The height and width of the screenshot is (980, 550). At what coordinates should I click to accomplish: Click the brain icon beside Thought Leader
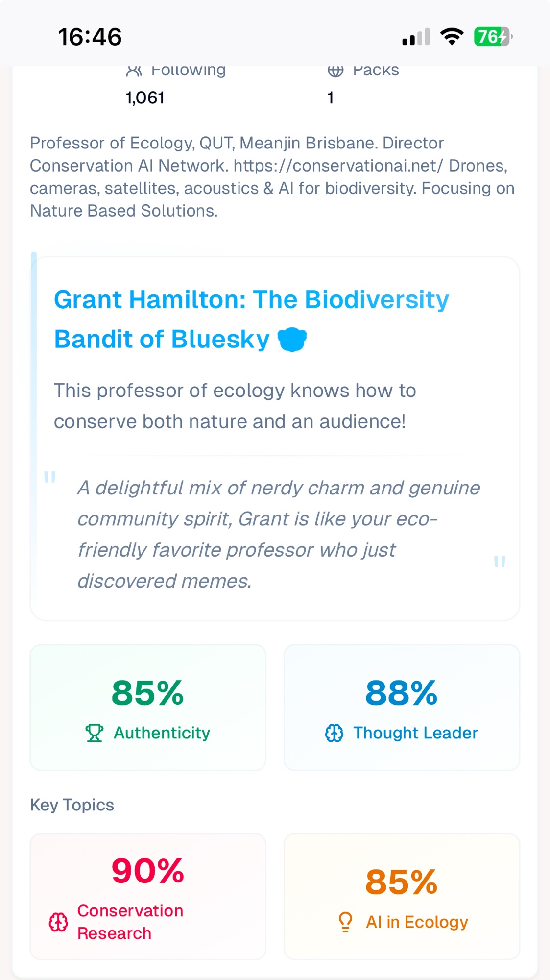click(x=334, y=733)
